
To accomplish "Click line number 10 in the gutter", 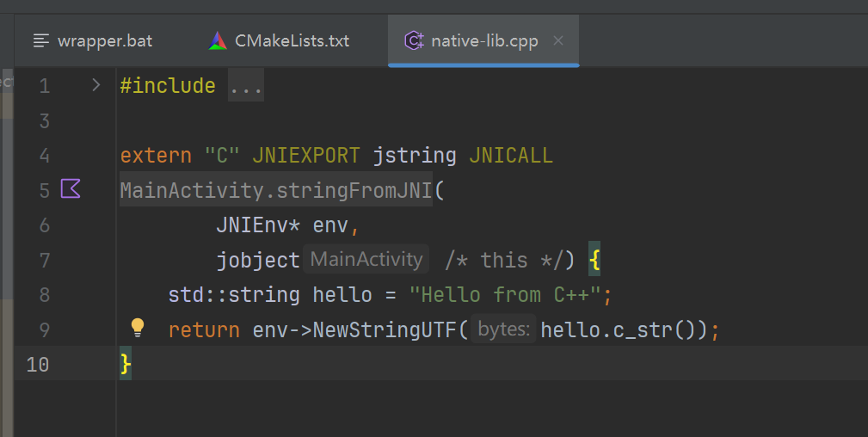I will coord(38,364).
